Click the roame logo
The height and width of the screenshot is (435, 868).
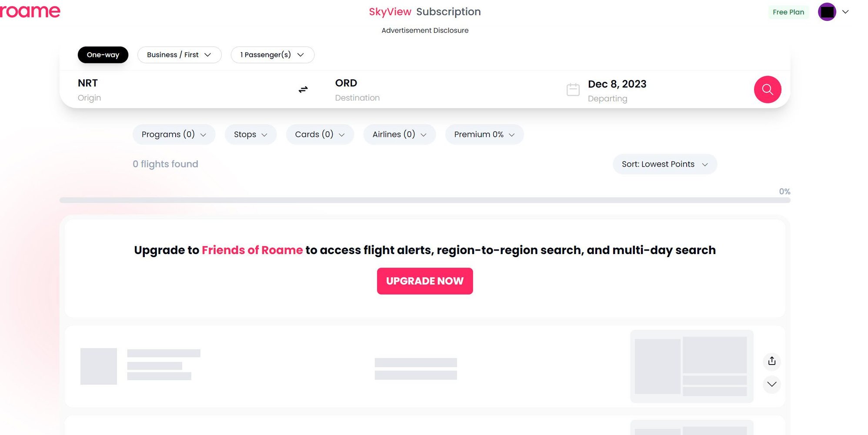30,11
